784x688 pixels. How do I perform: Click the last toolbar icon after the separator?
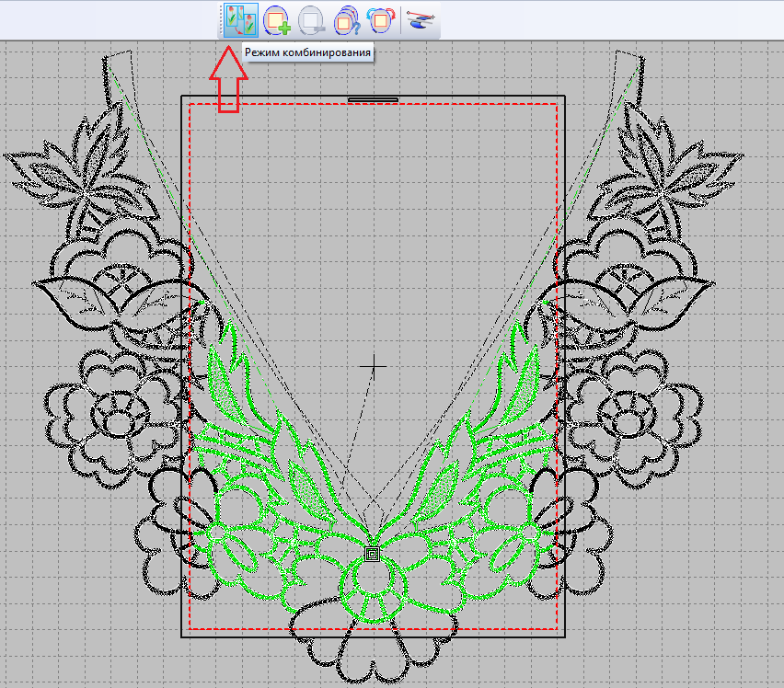click(x=421, y=19)
